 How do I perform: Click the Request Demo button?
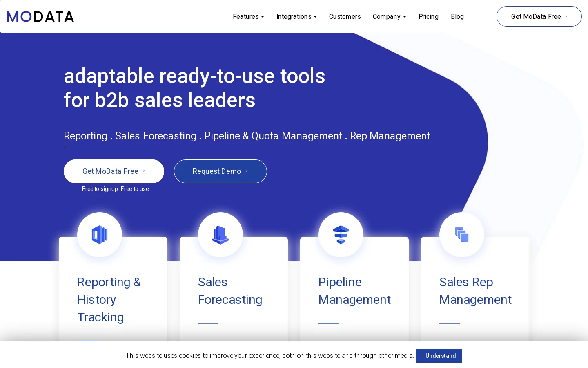tap(220, 171)
